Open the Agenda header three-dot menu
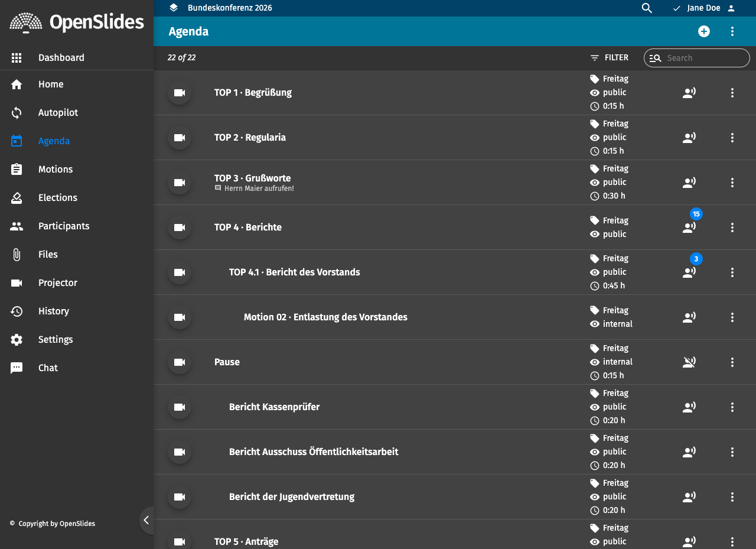The height and width of the screenshot is (549, 756). point(732,31)
